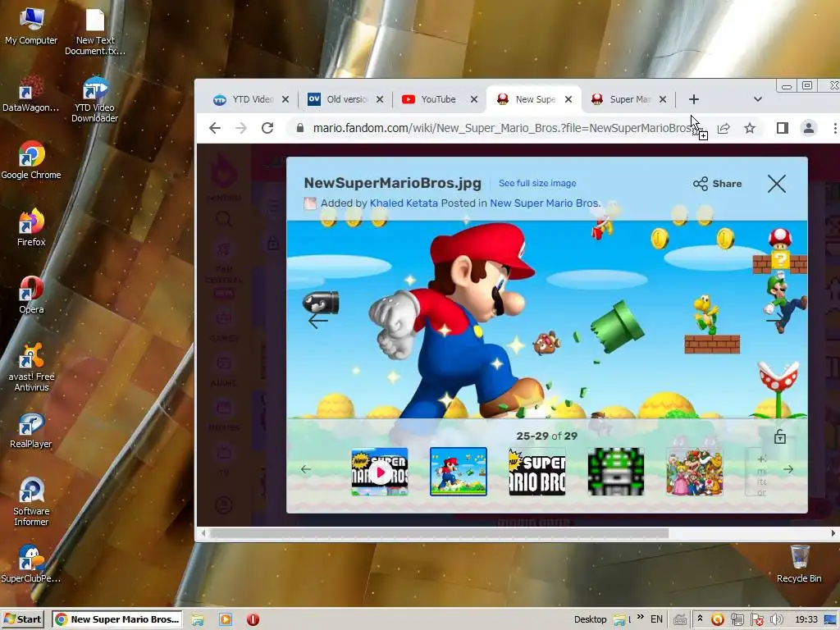Click the share-page icon in address bar
The image size is (840, 630).
(724, 128)
